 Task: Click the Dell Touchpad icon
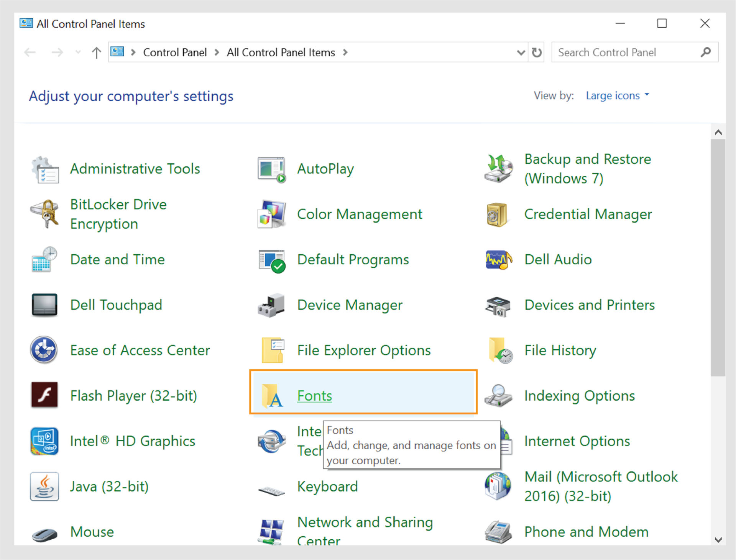(44, 305)
